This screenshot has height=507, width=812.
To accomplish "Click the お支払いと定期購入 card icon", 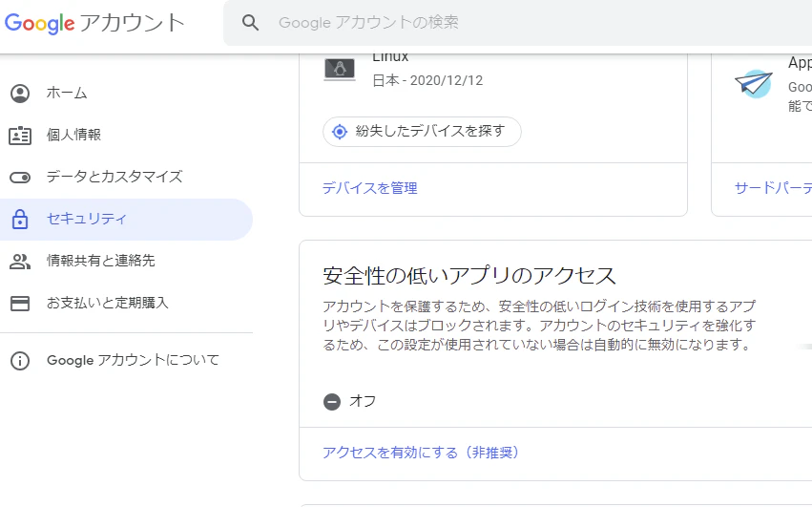I will (20, 304).
